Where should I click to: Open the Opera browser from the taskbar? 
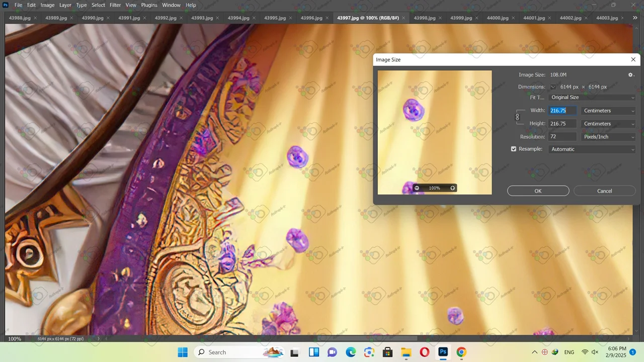424,352
